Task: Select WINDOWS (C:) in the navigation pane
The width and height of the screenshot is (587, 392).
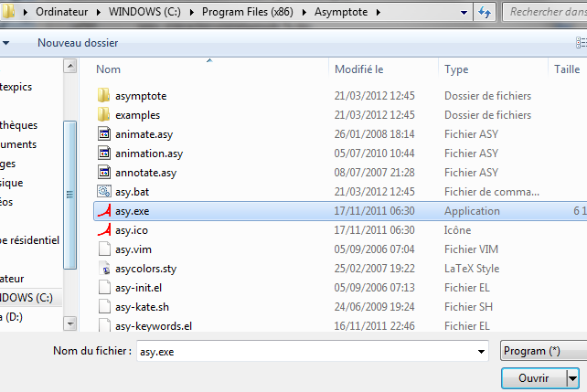Action: click(x=27, y=298)
